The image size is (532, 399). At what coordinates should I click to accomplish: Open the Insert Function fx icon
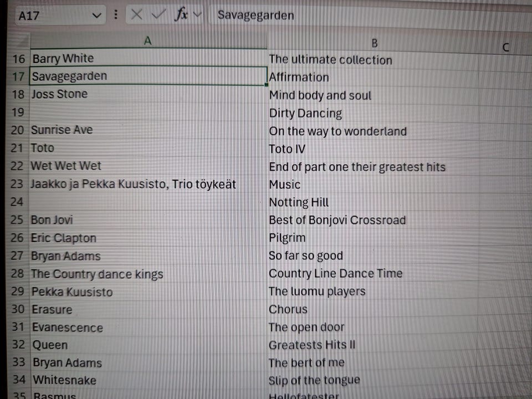pyautogui.click(x=181, y=14)
